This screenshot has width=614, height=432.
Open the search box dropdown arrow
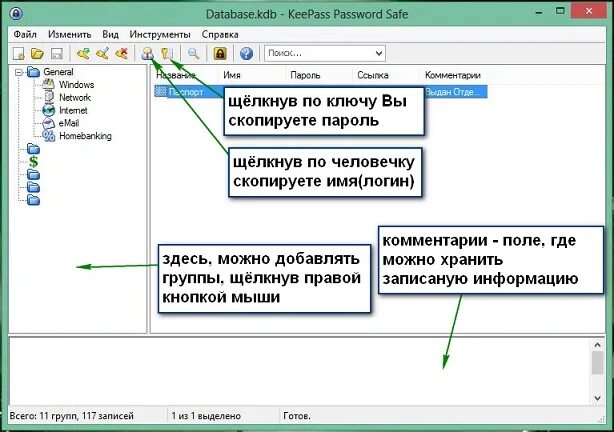click(x=379, y=53)
